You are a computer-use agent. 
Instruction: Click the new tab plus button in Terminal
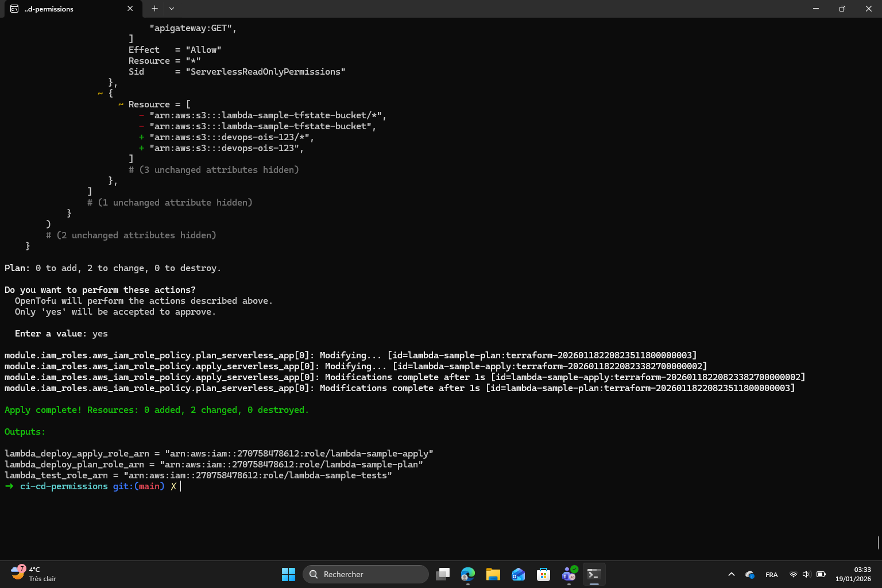[154, 9]
